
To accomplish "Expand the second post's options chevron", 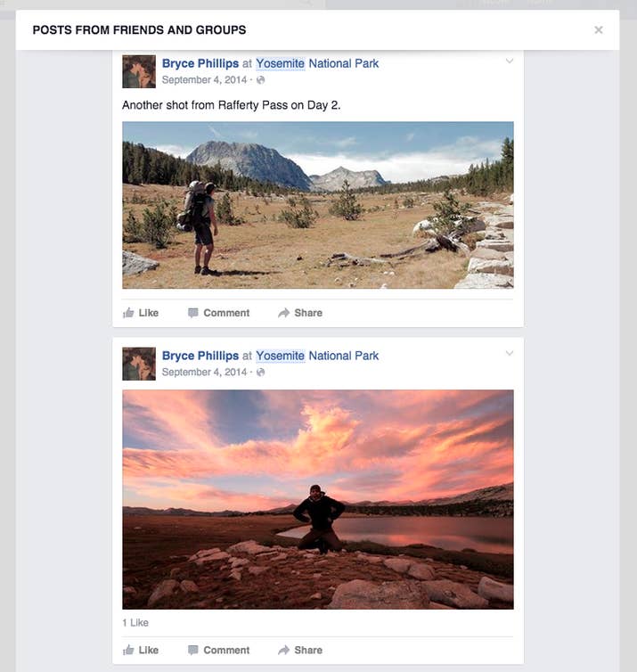I will point(510,354).
